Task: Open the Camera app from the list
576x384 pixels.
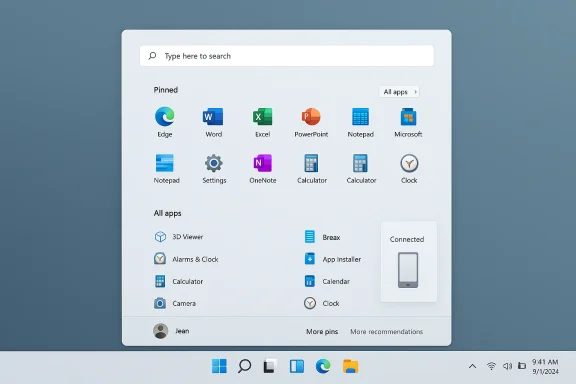Action: pyautogui.click(x=175, y=303)
